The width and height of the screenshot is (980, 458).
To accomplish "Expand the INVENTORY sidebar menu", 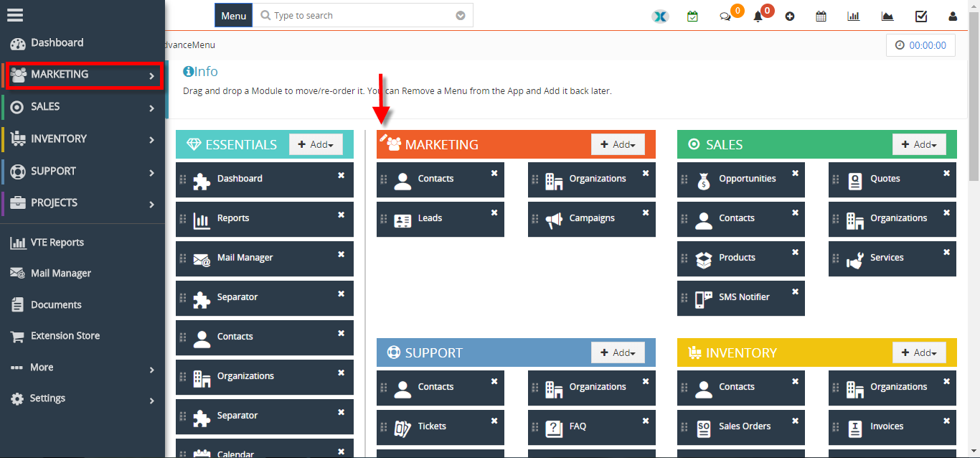I will point(83,139).
